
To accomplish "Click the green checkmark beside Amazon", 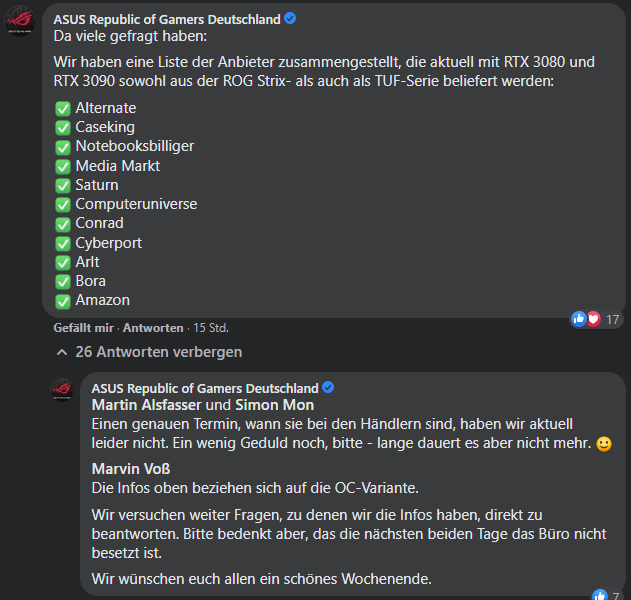I will 63,300.
